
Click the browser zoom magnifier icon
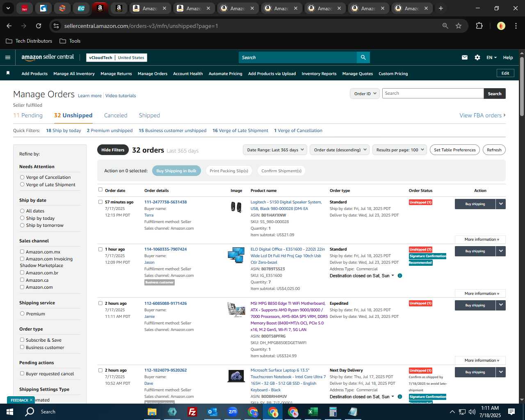click(x=445, y=26)
